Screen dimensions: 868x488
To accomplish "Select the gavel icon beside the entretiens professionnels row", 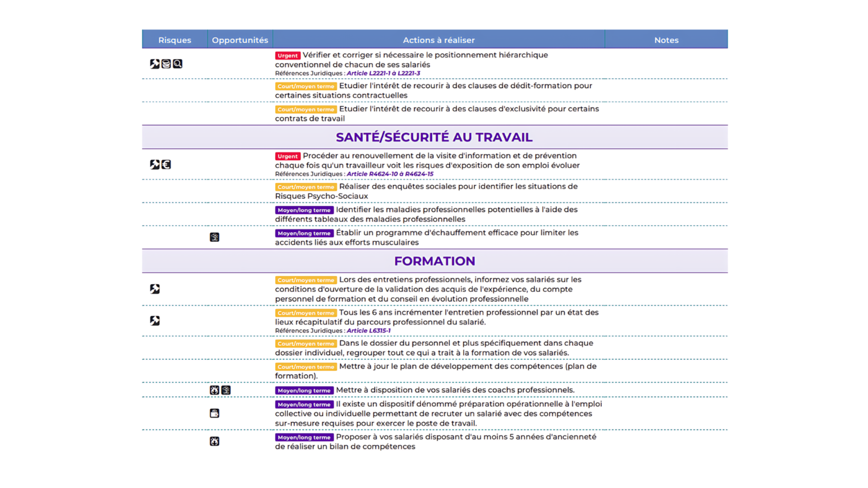I will pyautogui.click(x=155, y=289).
